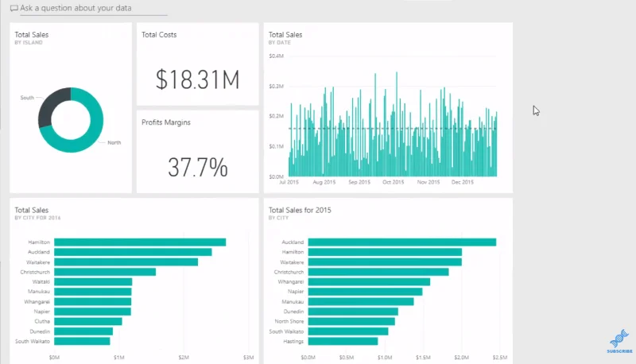
Task: Click the Subscribe DNA logo icon
Action: (x=619, y=341)
